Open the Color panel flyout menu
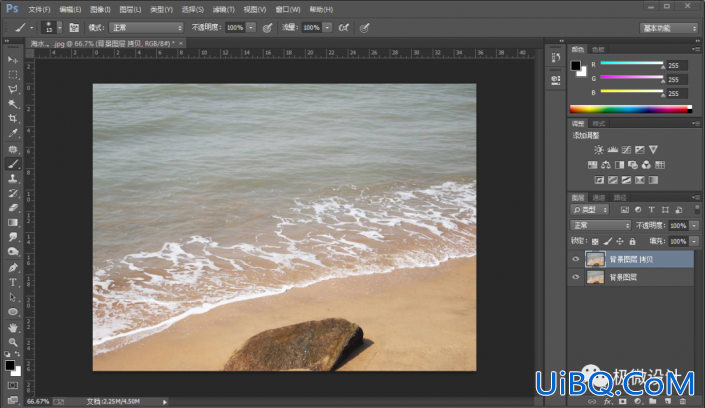Image resolution: width=705 pixels, height=408 pixels. pos(696,49)
